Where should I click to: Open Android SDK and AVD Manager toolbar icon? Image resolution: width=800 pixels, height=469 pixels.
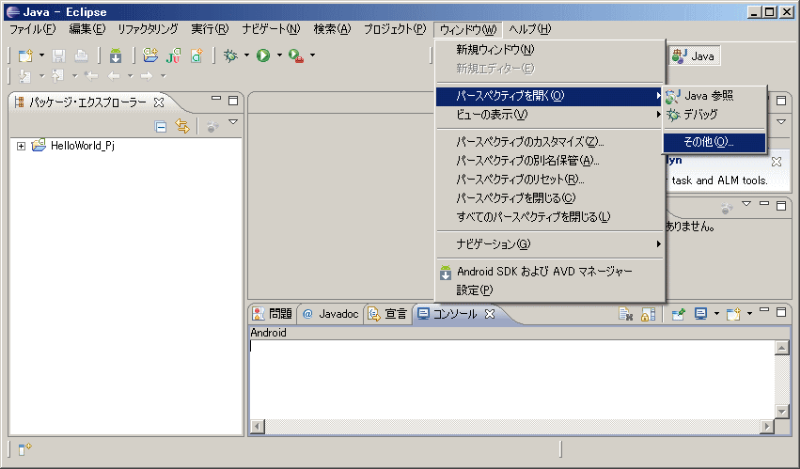tap(116, 56)
